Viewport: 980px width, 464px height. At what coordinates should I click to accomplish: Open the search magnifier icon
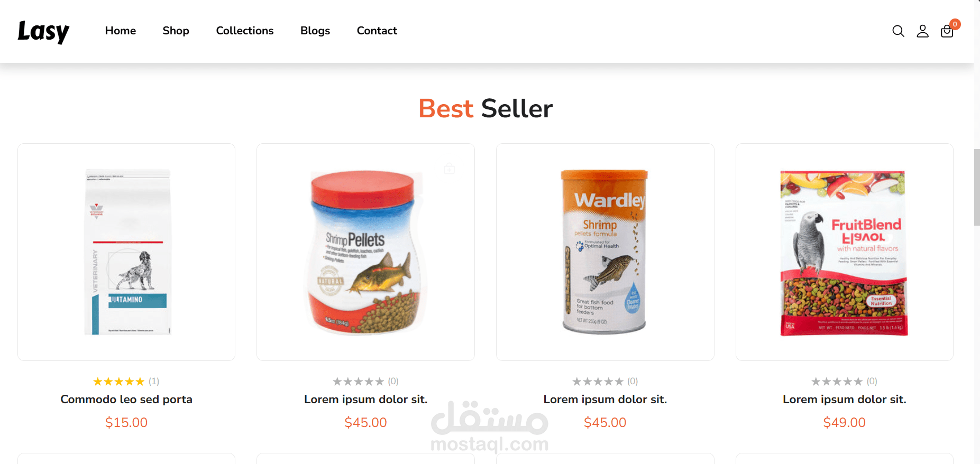(x=898, y=31)
